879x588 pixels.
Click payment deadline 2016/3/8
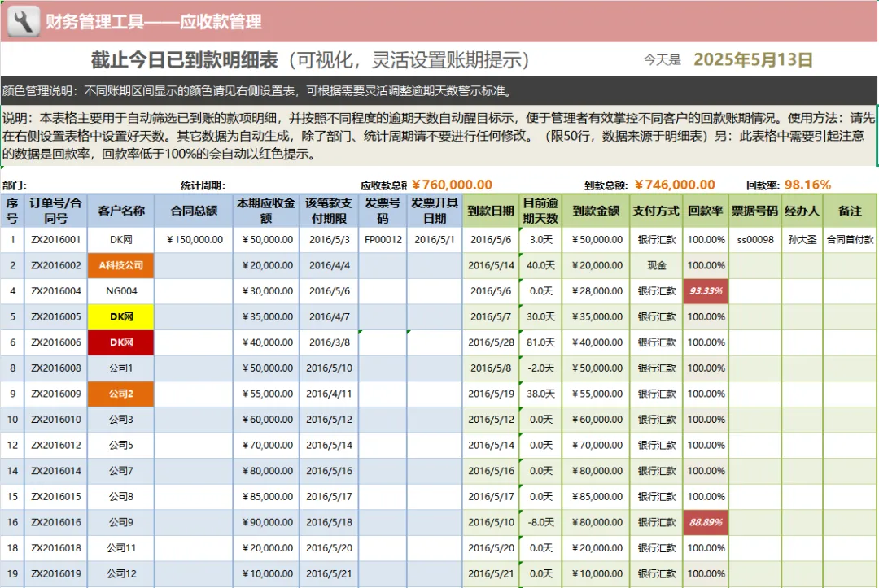tap(329, 342)
